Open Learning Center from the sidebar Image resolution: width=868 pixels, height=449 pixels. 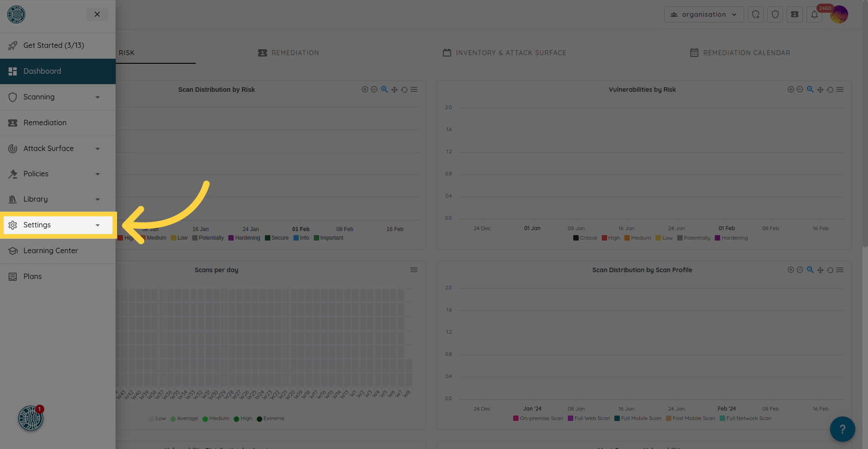click(51, 250)
